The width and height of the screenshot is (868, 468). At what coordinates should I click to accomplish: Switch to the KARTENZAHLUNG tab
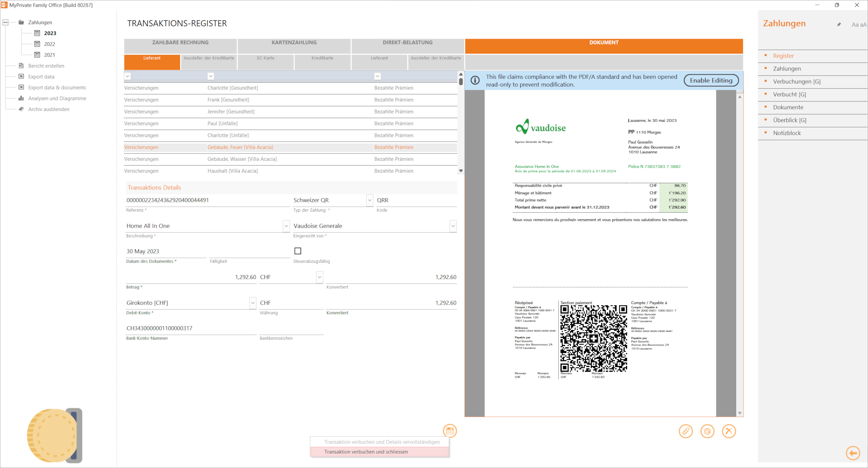pos(294,43)
